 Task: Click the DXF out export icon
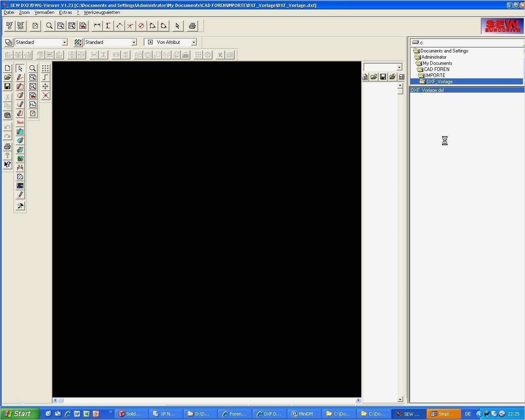21,25
